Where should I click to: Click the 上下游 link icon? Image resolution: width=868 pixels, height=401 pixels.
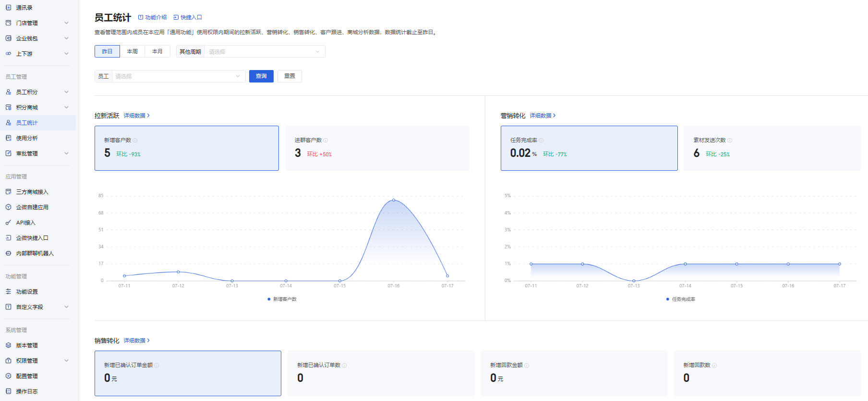click(8, 54)
